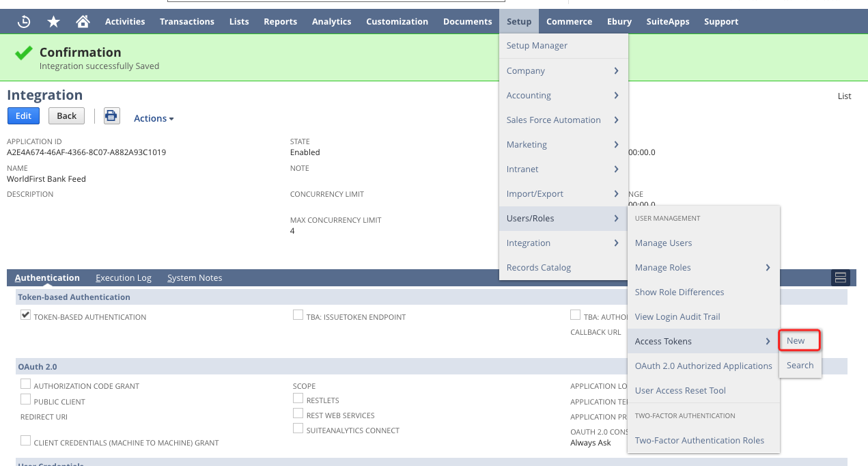Image resolution: width=868 pixels, height=466 pixels.
Task: Toggle the Token-Based Authentication checkbox
Action: coord(25,315)
